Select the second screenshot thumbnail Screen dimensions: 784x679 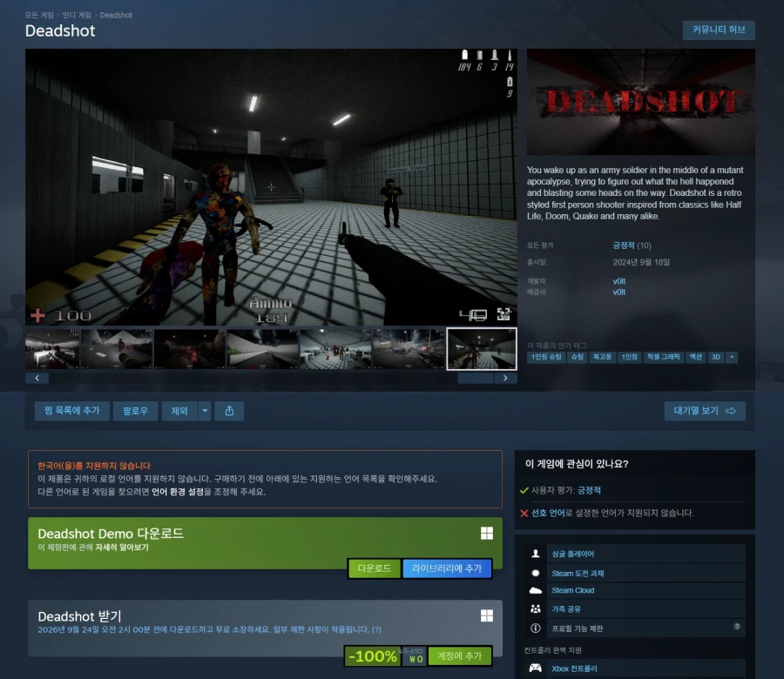pos(117,349)
